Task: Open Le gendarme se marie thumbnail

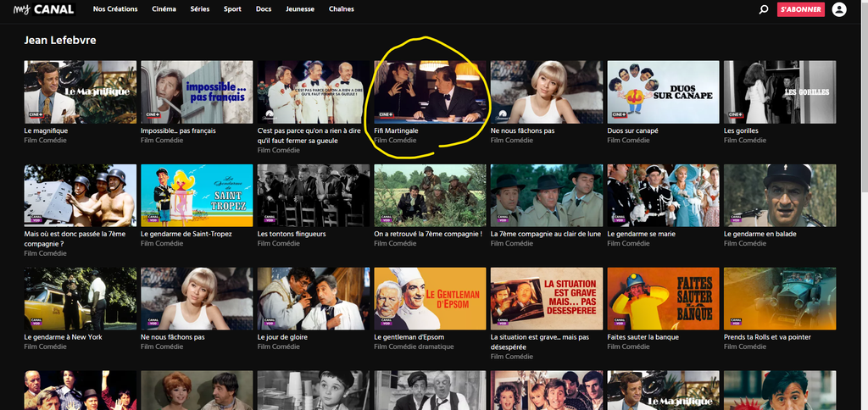Action: [663, 196]
